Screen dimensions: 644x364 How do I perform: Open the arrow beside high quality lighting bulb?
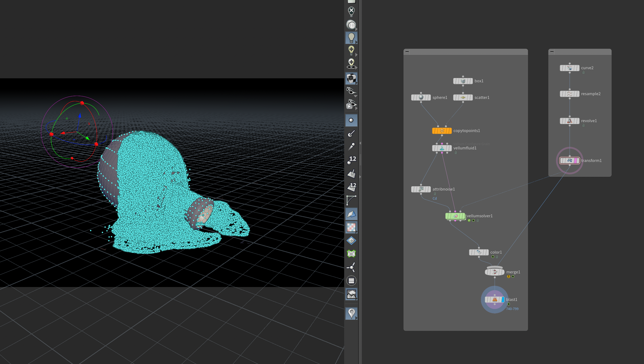click(x=356, y=55)
